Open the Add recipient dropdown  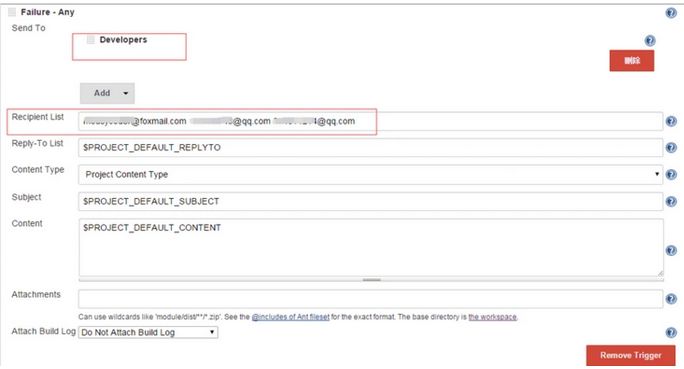click(x=107, y=93)
